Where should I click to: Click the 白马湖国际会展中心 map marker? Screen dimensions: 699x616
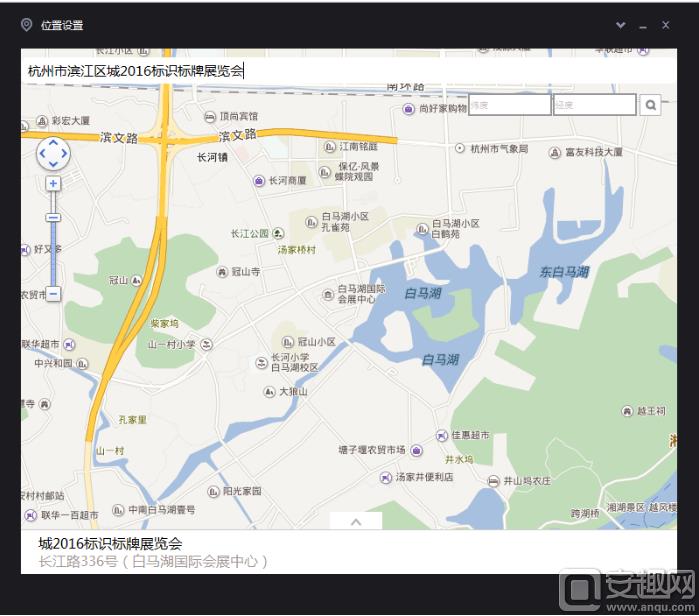[328, 294]
